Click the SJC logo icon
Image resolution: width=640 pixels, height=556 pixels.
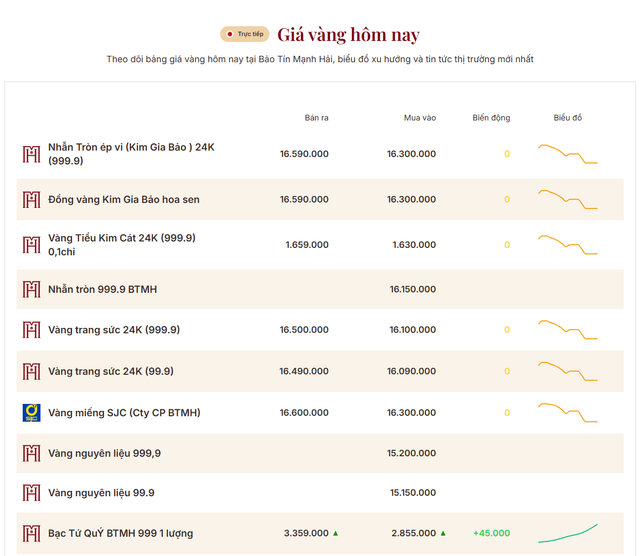point(31,413)
